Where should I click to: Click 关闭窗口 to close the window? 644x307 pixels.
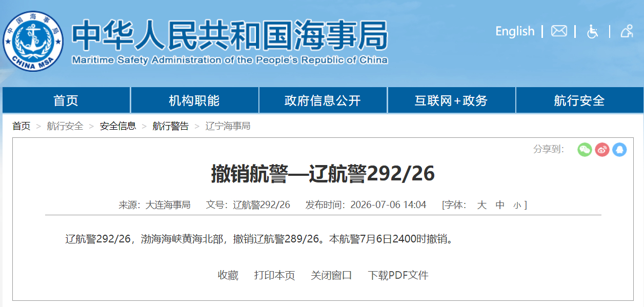coord(331,275)
